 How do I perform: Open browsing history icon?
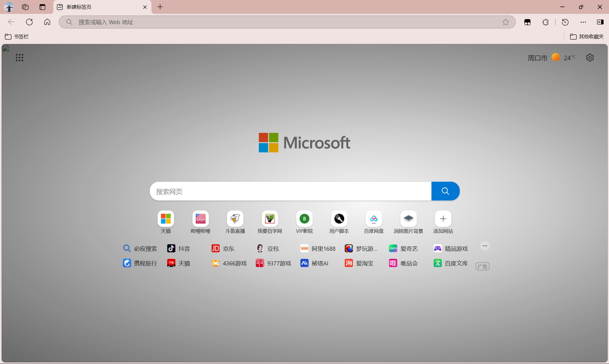[565, 22]
